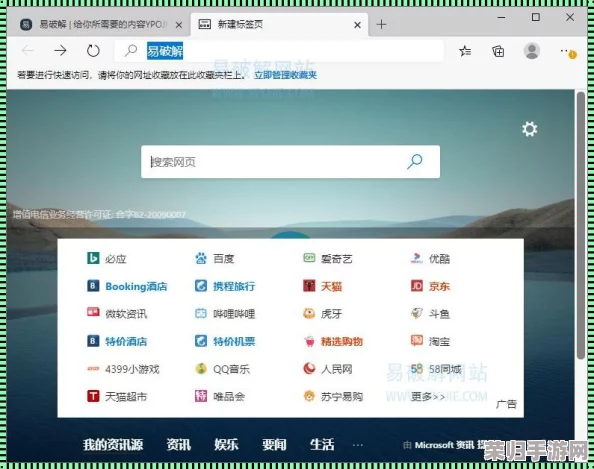Click the JD icon beside 京东
The height and width of the screenshot is (469, 594).
tap(417, 286)
